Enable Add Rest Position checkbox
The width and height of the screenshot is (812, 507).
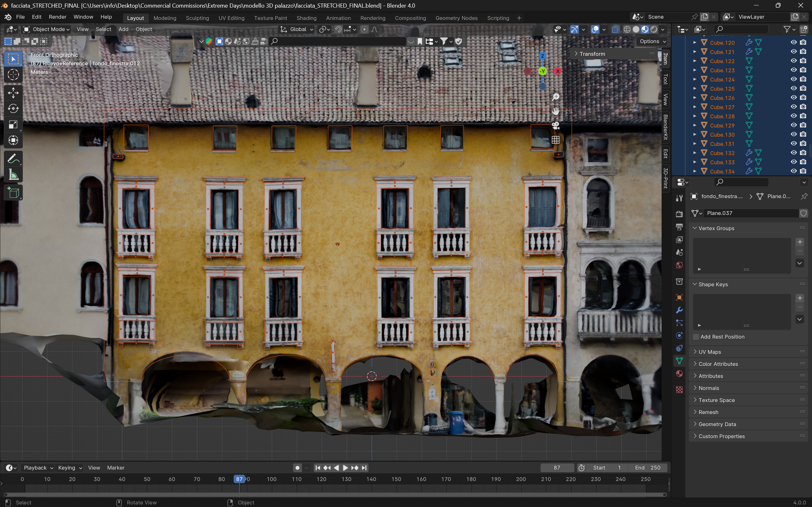[696, 337]
